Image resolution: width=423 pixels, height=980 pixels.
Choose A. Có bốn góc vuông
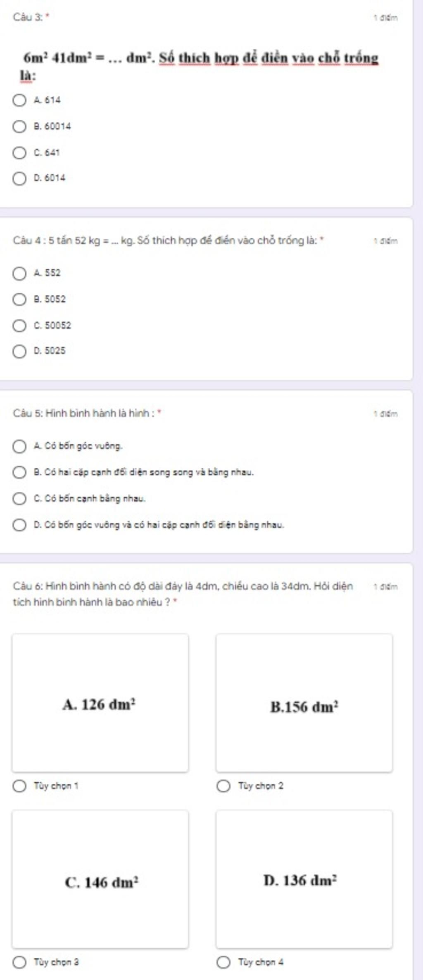pos(19,446)
